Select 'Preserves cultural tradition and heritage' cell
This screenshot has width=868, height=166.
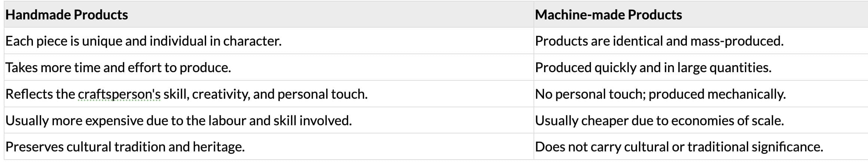tap(125, 147)
